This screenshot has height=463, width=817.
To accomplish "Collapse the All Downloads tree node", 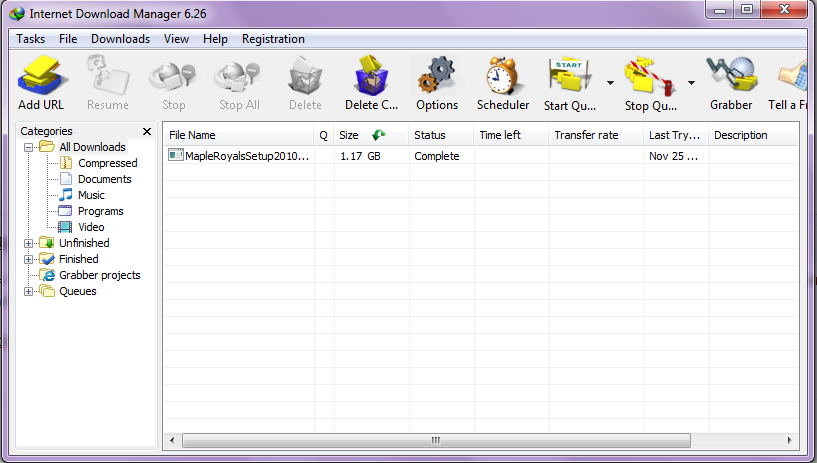I will (x=29, y=147).
